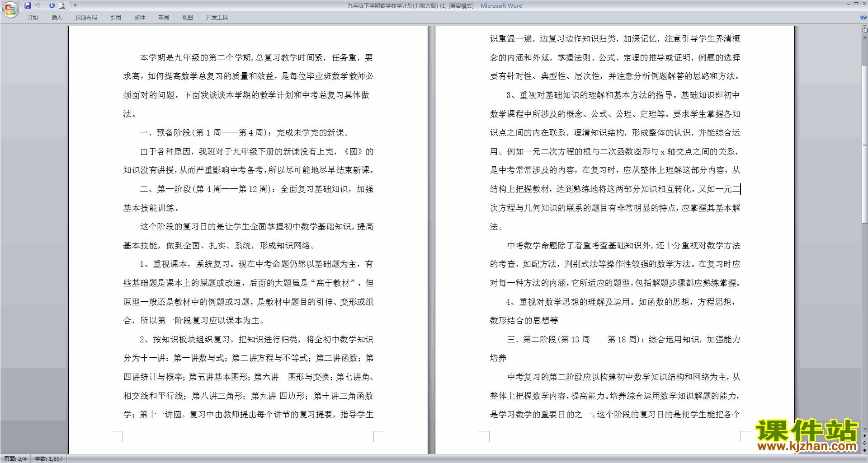Toggle the ruler icon above the scrollbar
868x463 pixels.
click(x=864, y=30)
